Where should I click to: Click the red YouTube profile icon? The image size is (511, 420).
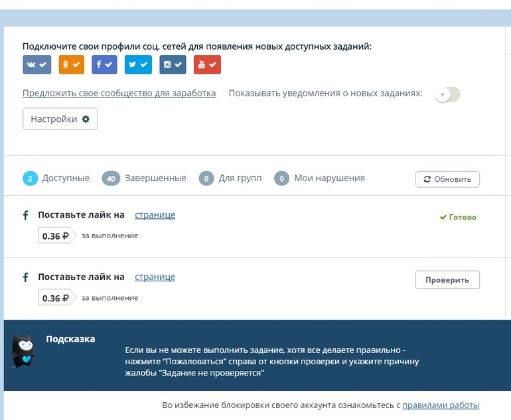(x=207, y=64)
